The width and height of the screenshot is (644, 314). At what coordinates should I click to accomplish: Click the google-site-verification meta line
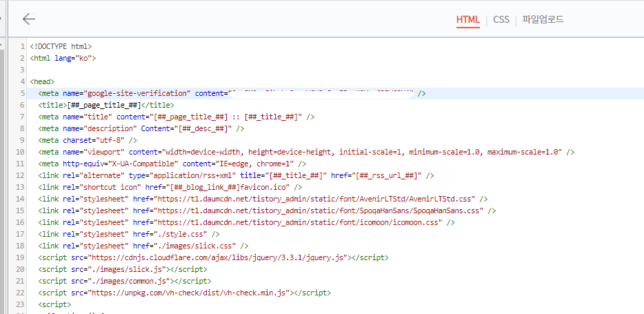[x=232, y=93]
